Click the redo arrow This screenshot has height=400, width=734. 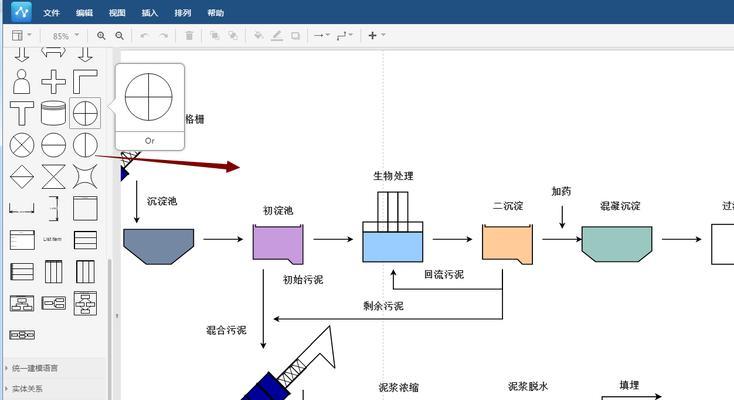point(163,36)
